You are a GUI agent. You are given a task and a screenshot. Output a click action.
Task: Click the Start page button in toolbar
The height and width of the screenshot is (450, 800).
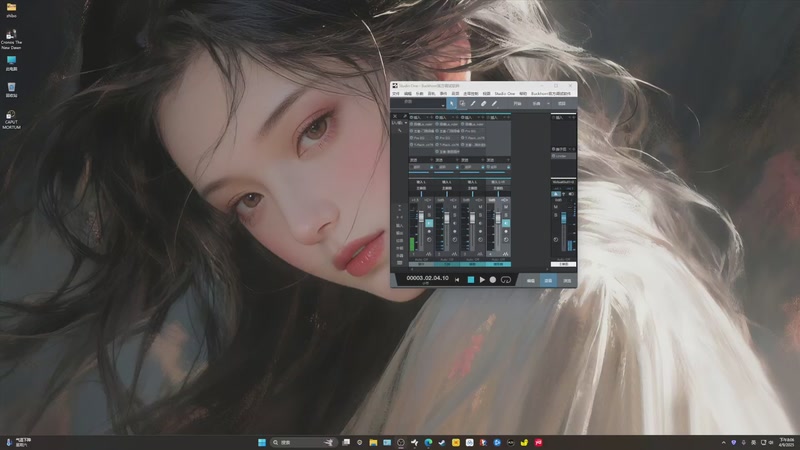(517, 104)
